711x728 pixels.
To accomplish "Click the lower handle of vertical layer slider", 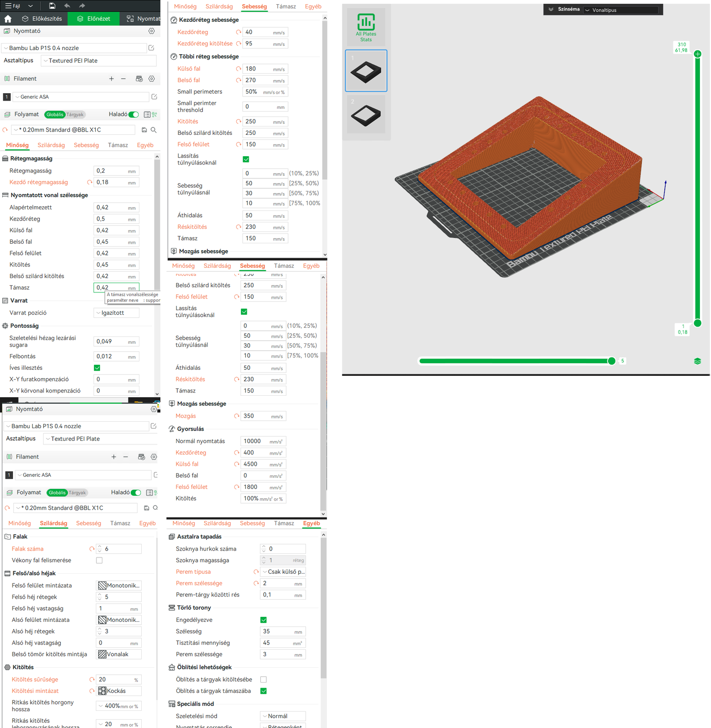I will pyautogui.click(x=698, y=323).
